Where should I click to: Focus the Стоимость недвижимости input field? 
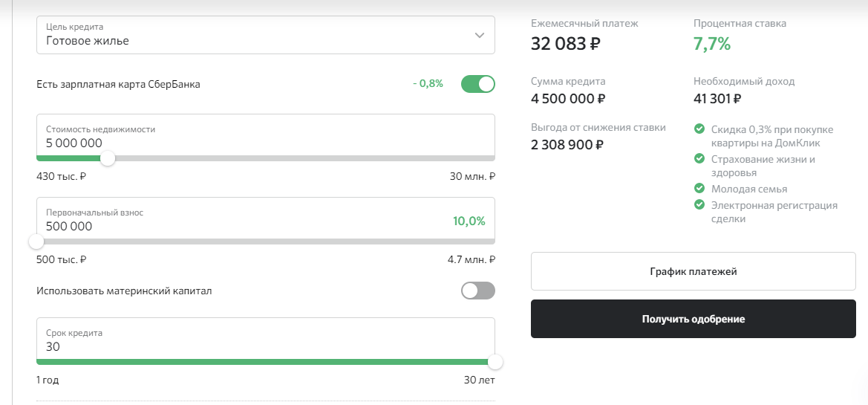coord(223,143)
